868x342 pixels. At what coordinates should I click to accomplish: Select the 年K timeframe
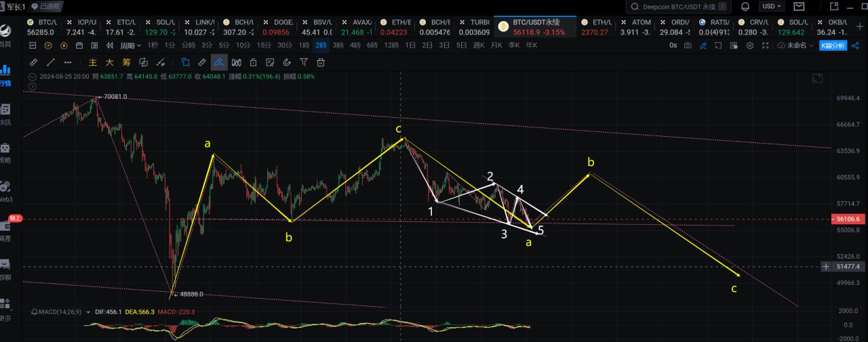(x=531, y=45)
